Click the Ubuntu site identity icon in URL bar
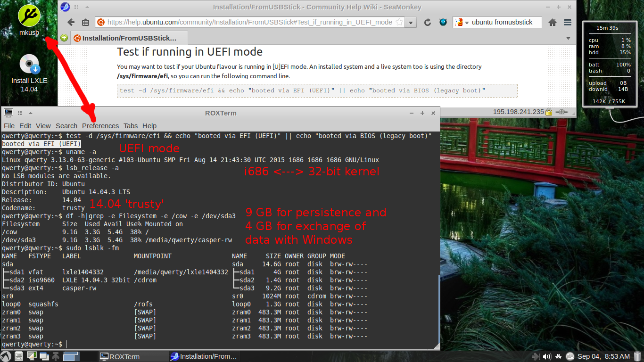644x362 pixels. [x=100, y=22]
